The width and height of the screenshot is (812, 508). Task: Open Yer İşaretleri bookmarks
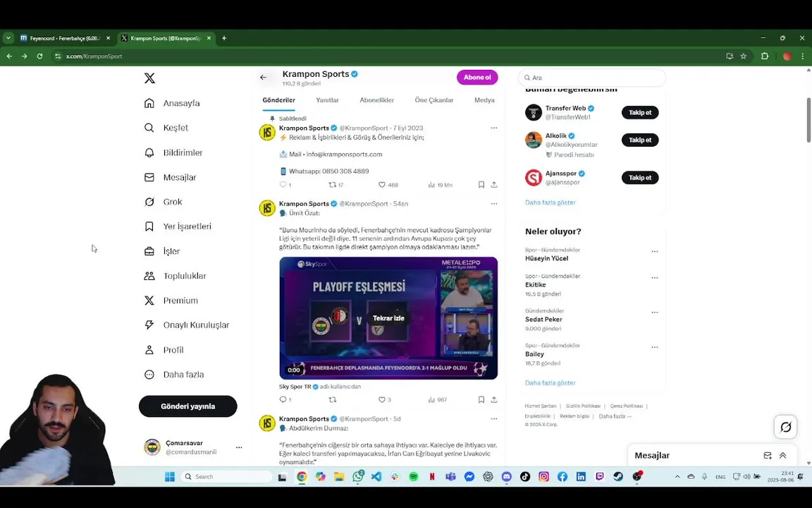(x=177, y=226)
